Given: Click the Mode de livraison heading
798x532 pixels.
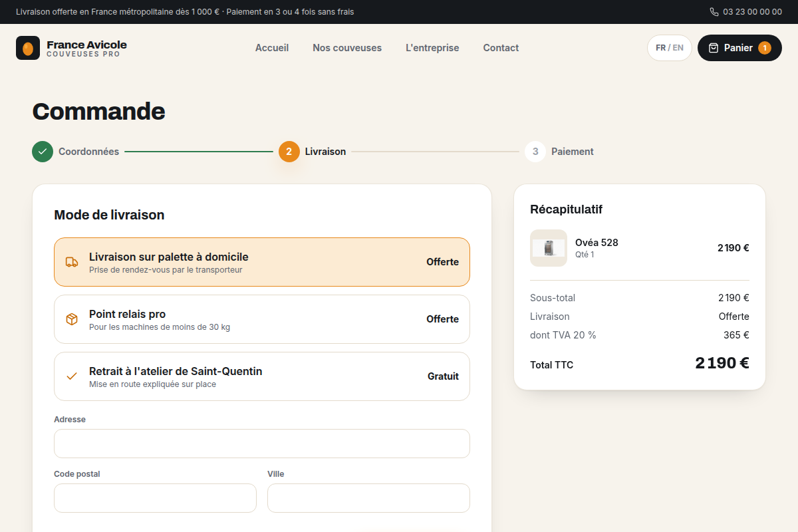Looking at the screenshot, I should tap(109, 215).
